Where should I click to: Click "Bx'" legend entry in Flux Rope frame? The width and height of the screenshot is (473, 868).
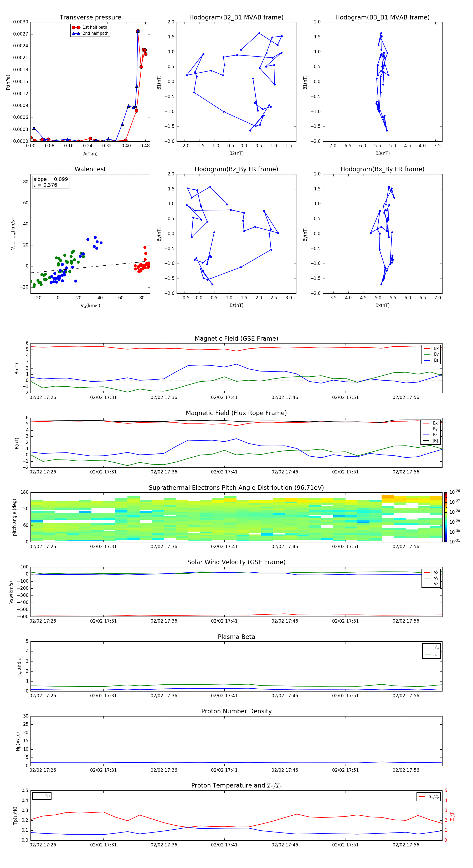tap(431, 423)
